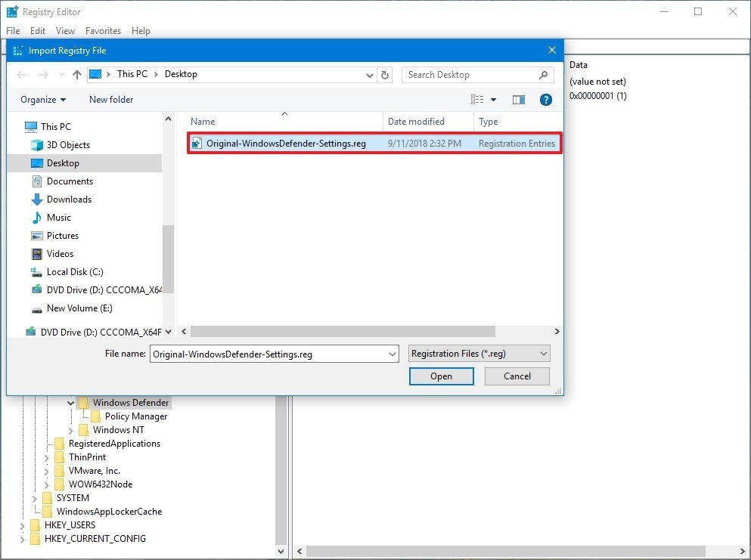Expand the WOW6432Node key
The height and width of the screenshot is (560, 751).
click(46, 485)
